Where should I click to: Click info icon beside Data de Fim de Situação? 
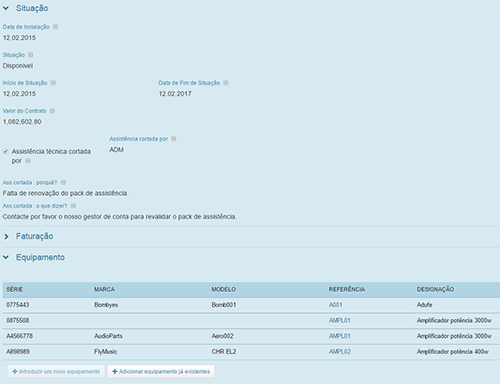coord(226,83)
